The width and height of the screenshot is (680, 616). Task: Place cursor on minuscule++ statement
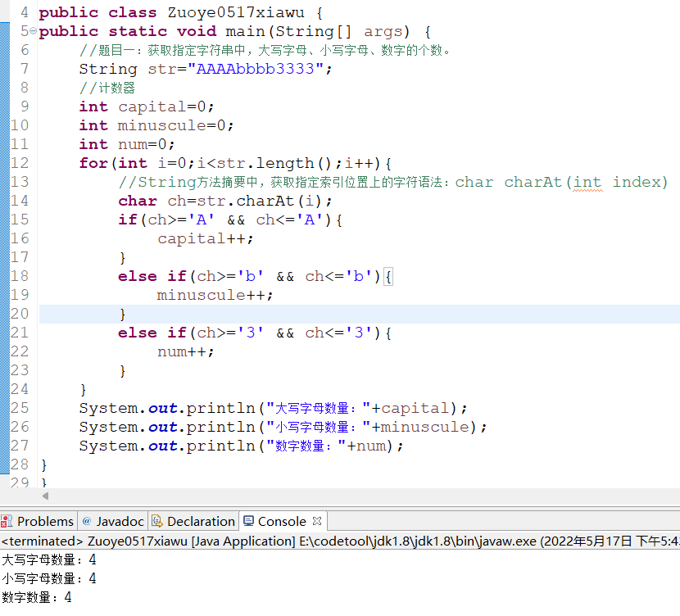pos(215,295)
